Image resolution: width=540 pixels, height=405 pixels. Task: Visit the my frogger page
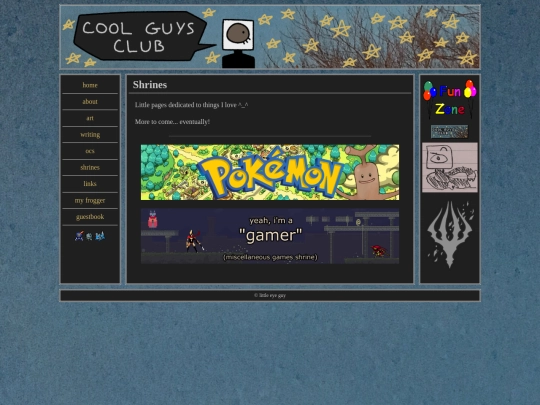(x=90, y=200)
